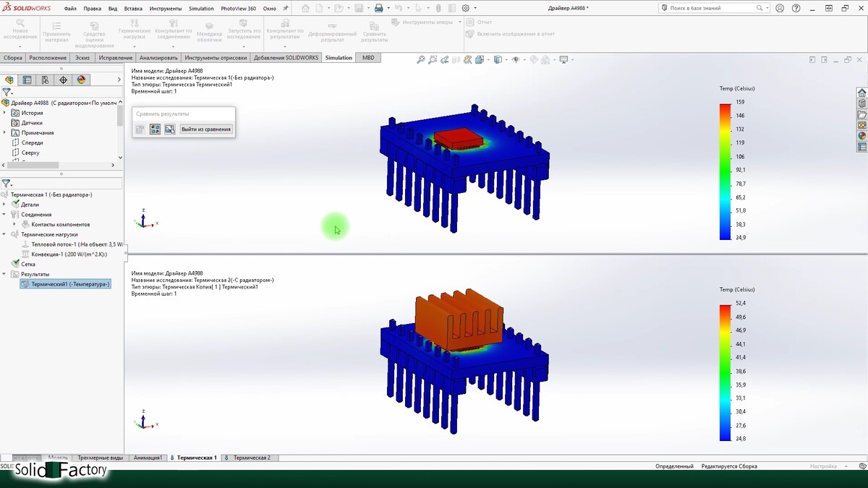Open the DisplayManager color sphere tab
The width and height of the screenshot is (868, 488).
click(81, 80)
